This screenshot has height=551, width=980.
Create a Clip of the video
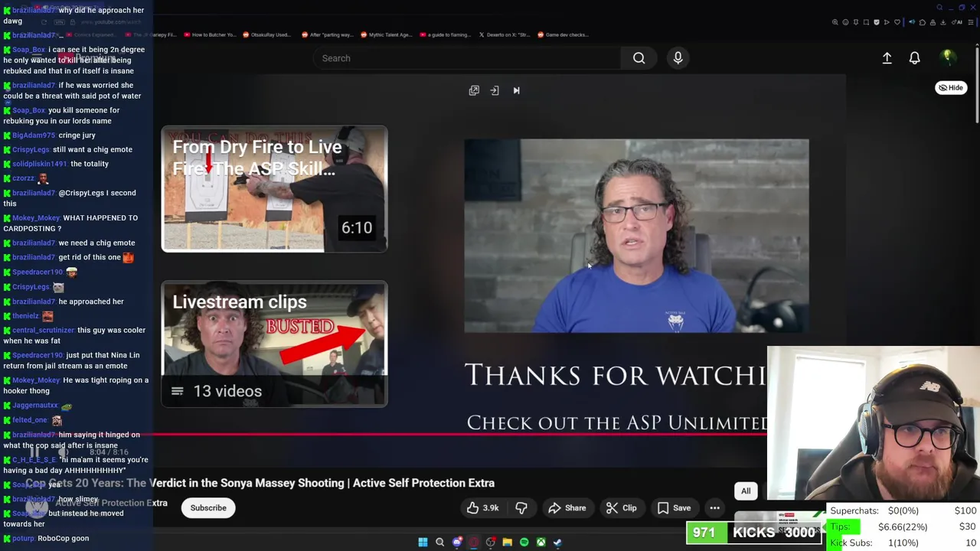(621, 507)
